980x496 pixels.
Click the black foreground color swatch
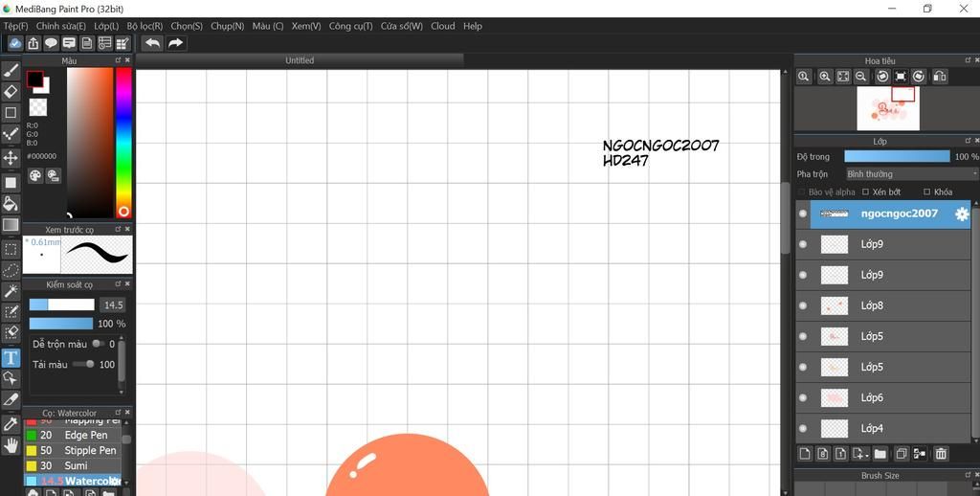35,79
